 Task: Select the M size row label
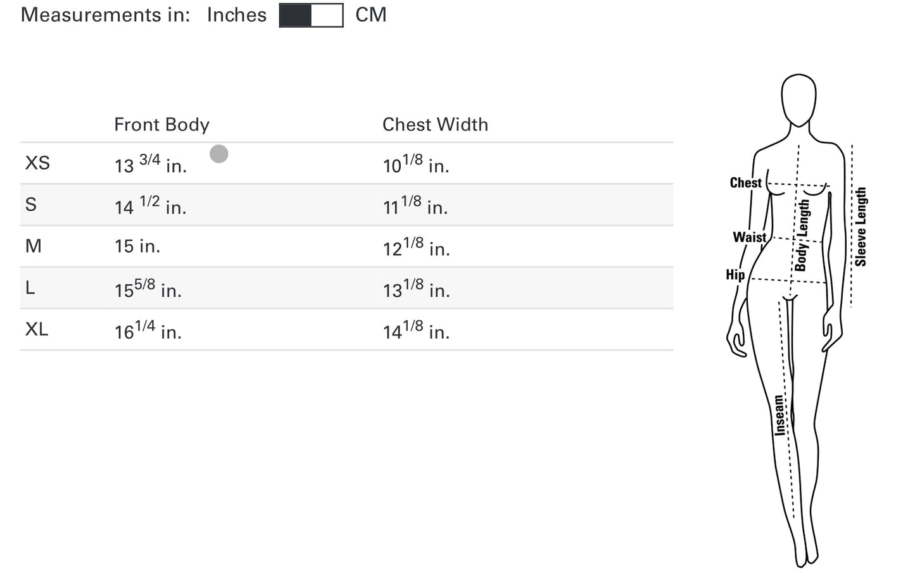[x=34, y=246]
